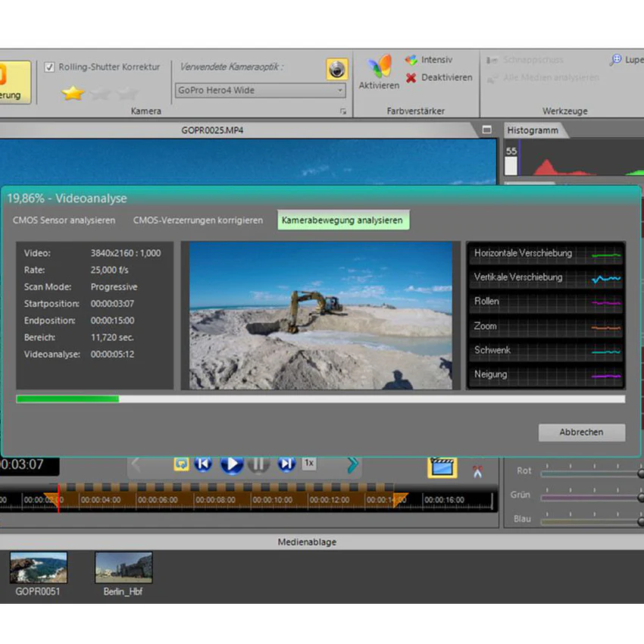
Task: Click the orange range end marker
Action: coord(400,499)
